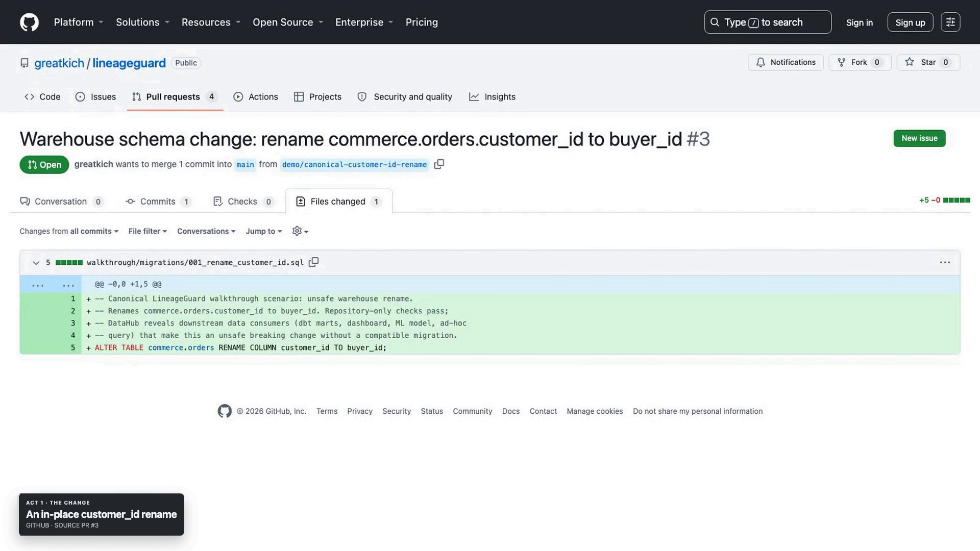Open the Platform dropdown menu
Screen dimensions: 980x551
click(x=79, y=22)
